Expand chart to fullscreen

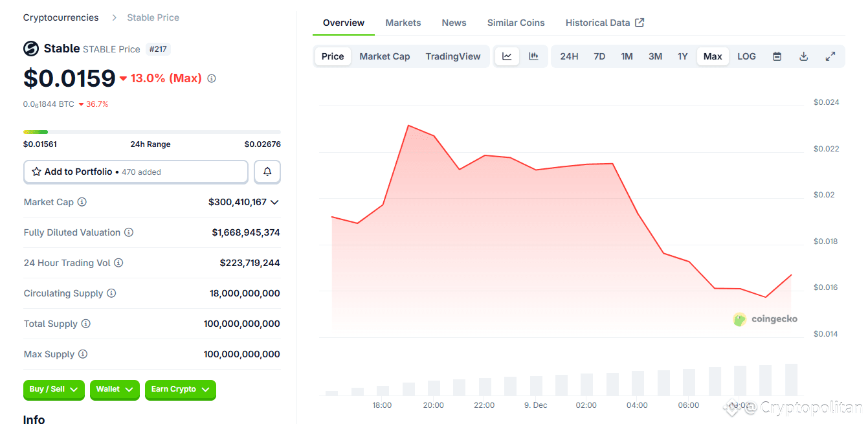click(x=830, y=56)
